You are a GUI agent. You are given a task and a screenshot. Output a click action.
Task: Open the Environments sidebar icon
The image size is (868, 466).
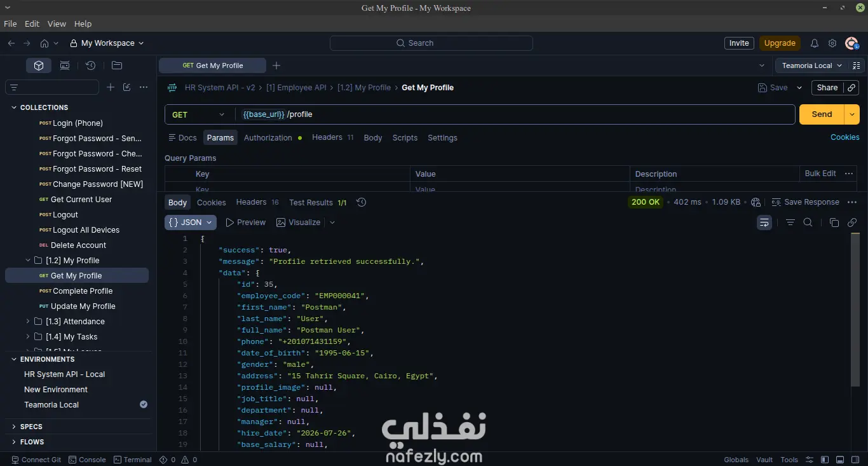(65, 65)
